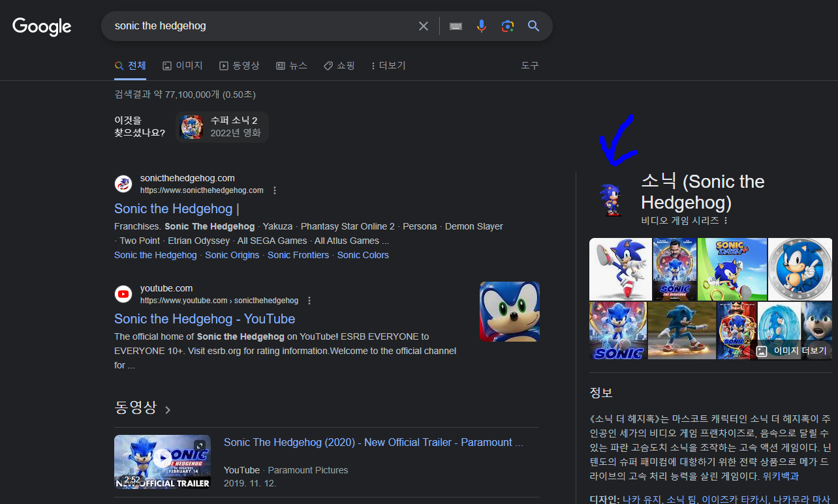Click the Sonic movie poster in top image row

[x=675, y=269]
